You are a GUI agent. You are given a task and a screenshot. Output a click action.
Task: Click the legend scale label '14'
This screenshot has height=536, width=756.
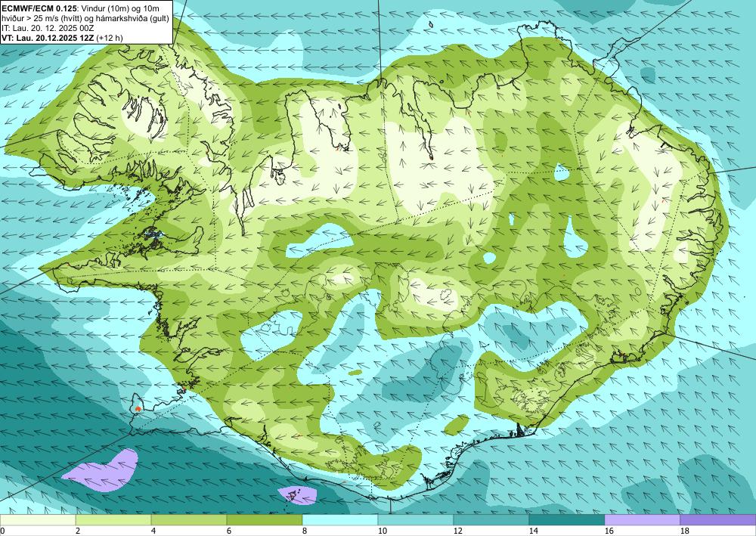click(533, 531)
